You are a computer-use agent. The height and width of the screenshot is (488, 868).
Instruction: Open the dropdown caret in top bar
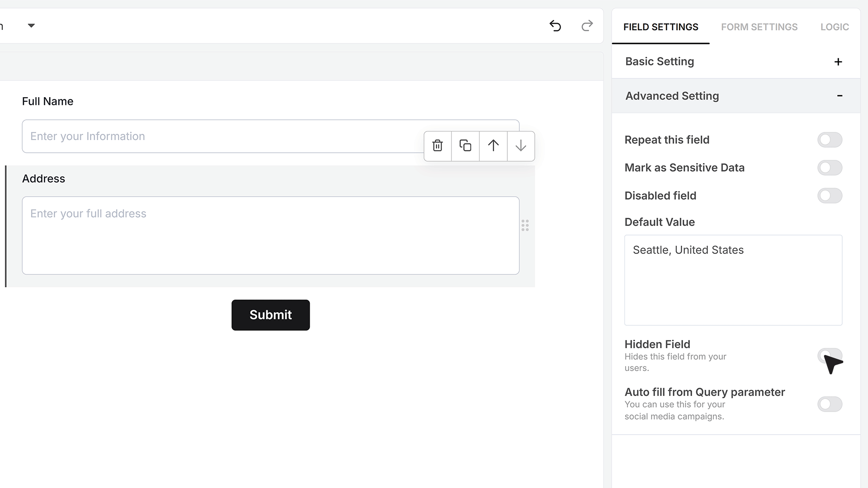coord(31,26)
